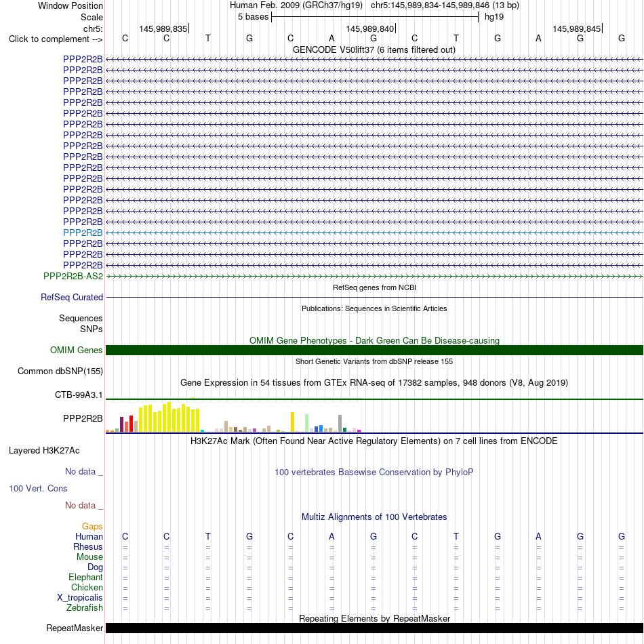Click the CTB-99A3.1 GTEx gene label

[79, 395]
